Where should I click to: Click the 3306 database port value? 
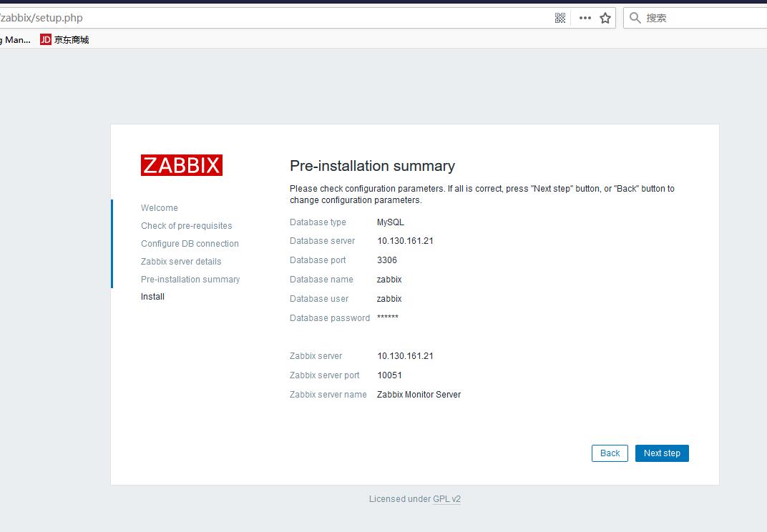(x=387, y=260)
